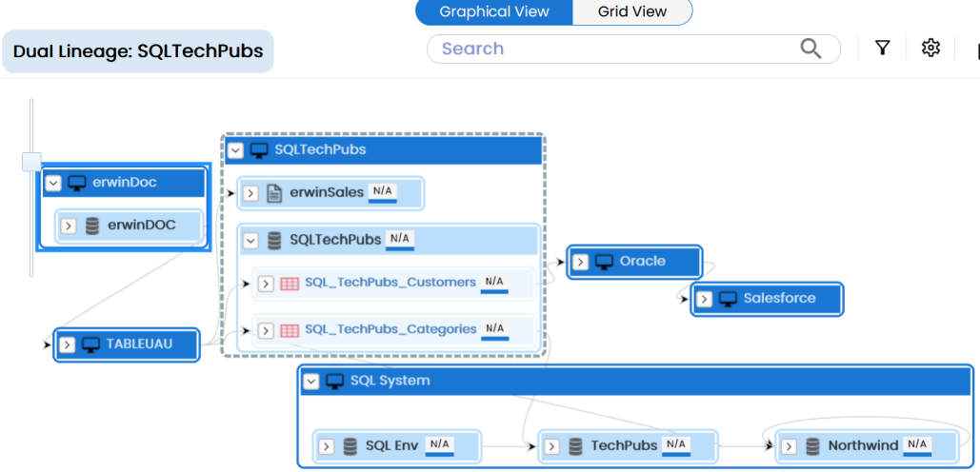Expand the erwinDOC database node
Viewport: 980px width, 472px height.
click(69, 226)
